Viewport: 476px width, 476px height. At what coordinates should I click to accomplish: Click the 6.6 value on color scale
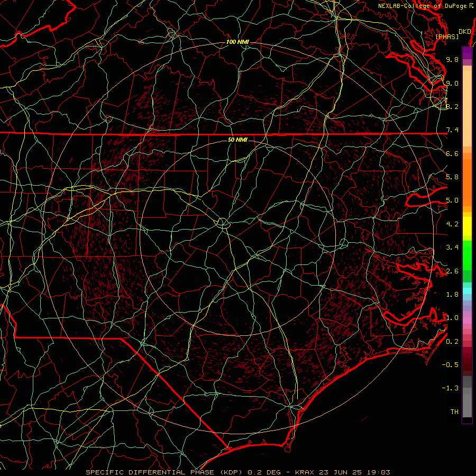point(452,153)
